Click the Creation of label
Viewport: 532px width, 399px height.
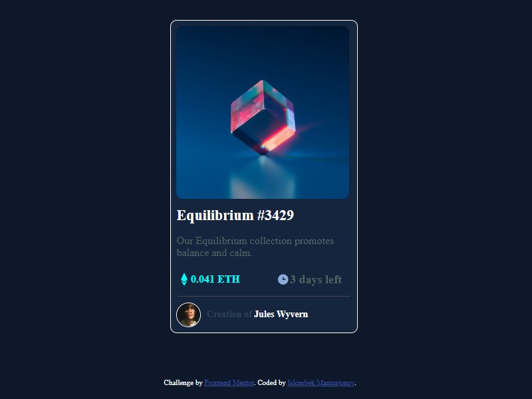coord(229,314)
